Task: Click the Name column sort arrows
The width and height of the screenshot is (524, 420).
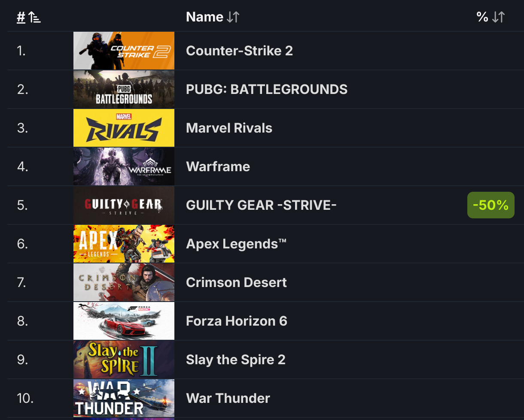Action: click(233, 17)
